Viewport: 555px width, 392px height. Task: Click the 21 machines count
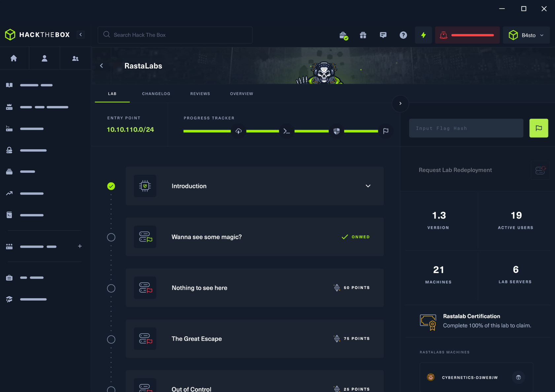pyautogui.click(x=438, y=270)
